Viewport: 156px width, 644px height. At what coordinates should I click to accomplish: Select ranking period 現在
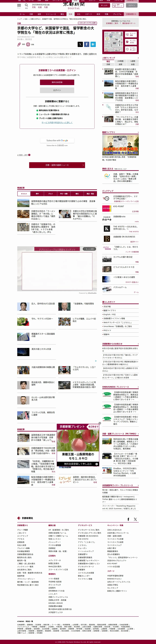click(108, 61)
